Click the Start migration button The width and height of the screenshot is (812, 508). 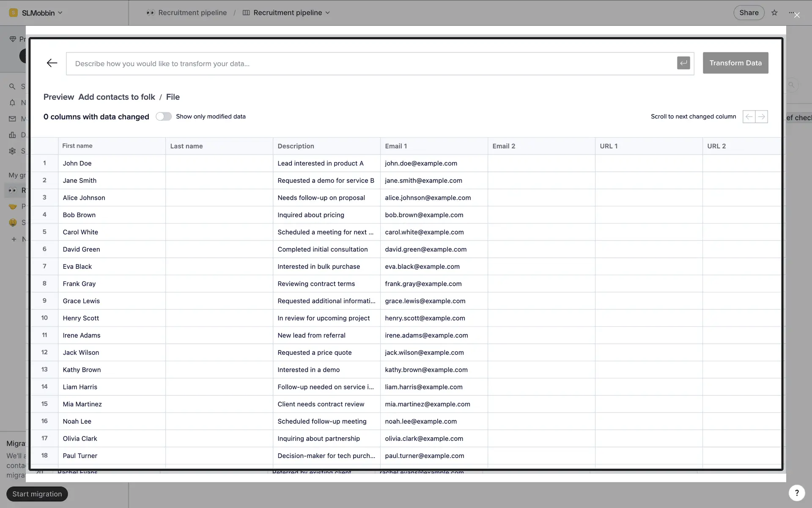point(37,494)
